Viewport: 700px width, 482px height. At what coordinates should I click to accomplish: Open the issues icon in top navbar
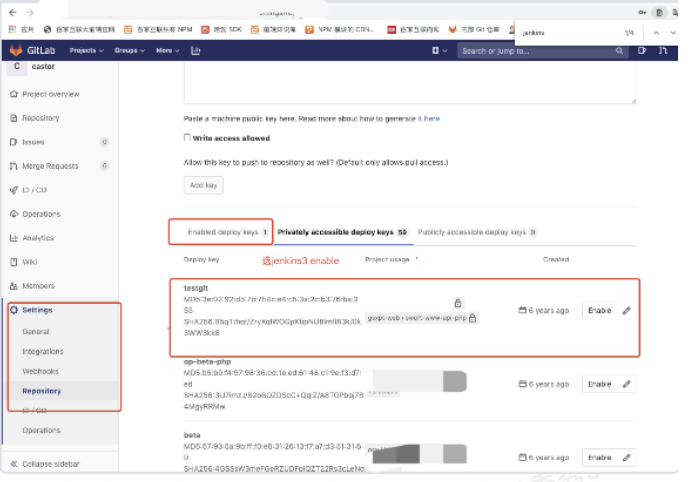(x=642, y=51)
